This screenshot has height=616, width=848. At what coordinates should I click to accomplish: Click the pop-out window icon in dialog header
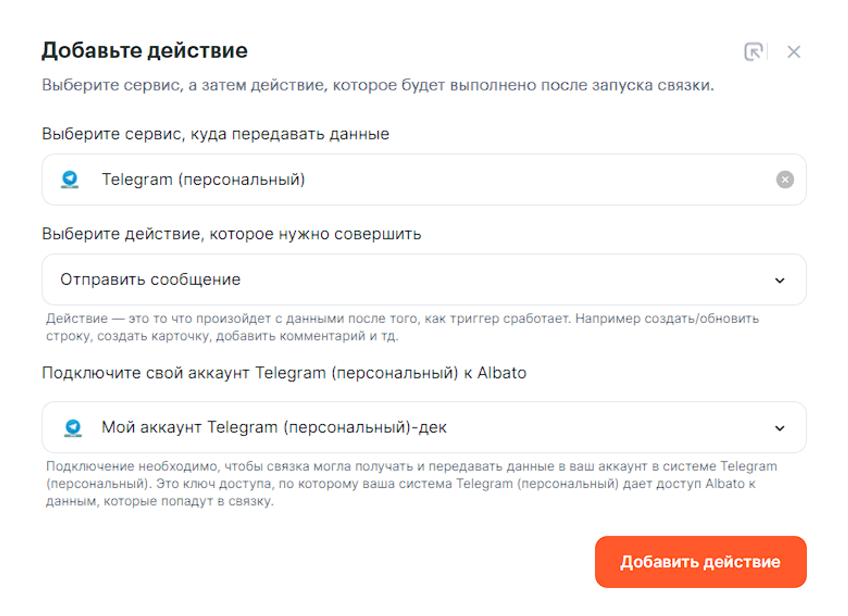[x=753, y=52]
